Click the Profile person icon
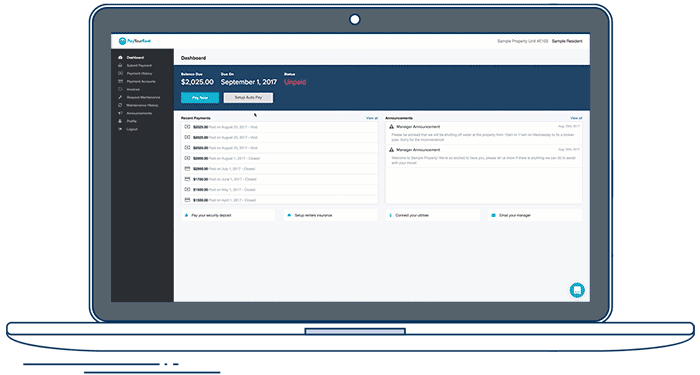700x375 pixels. coord(120,121)
